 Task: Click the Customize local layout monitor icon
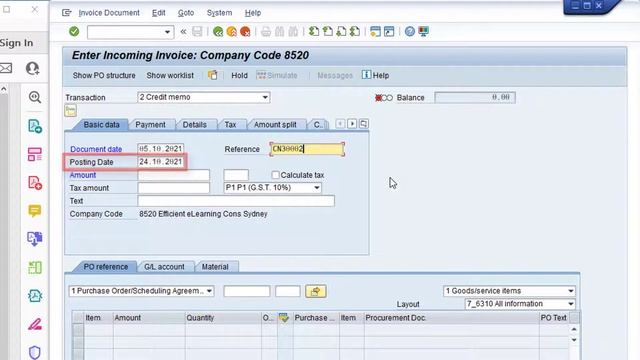coord(423,31)
